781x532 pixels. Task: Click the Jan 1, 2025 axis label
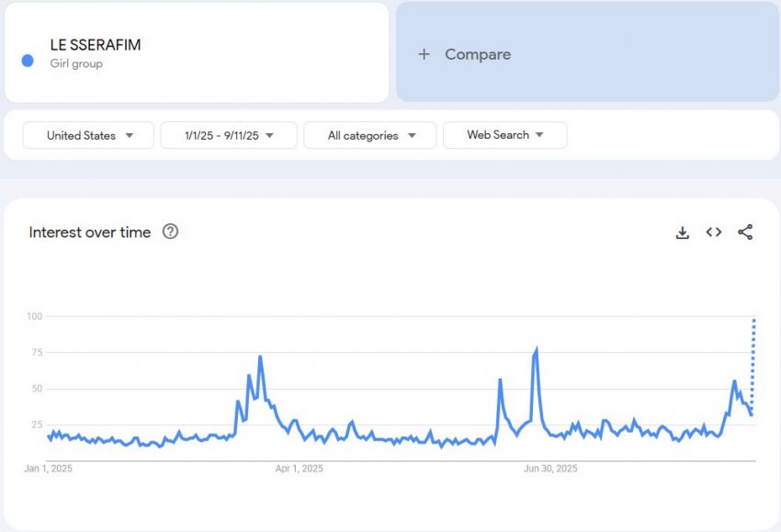[x=49, y=469]
